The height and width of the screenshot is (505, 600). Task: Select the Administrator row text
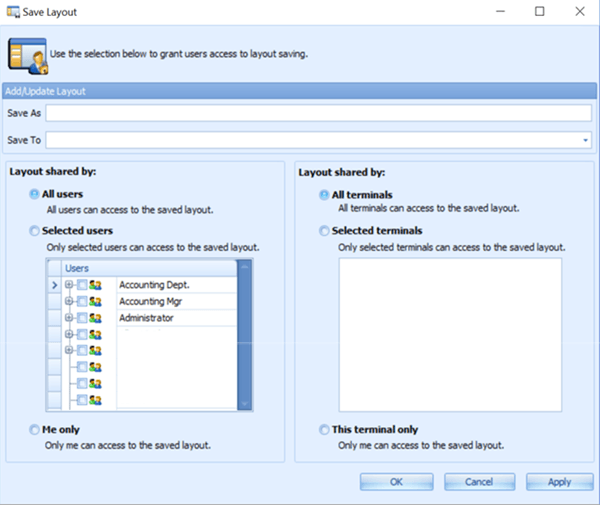(146, 318)
